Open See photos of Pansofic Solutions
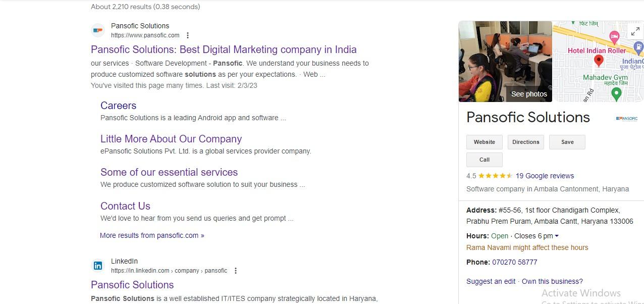Screen dimensions: 644x304 [528, 94]
